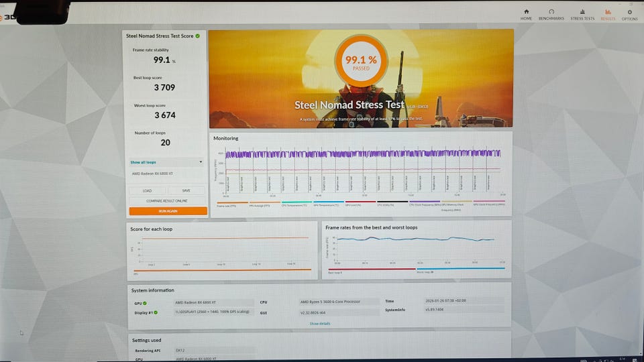Image resolution: width=644 pixels, height=362 pixels.
Task: Toggle FPS Average legend in Monitoring
Action: pyautogui.click(x=264, y=204)
